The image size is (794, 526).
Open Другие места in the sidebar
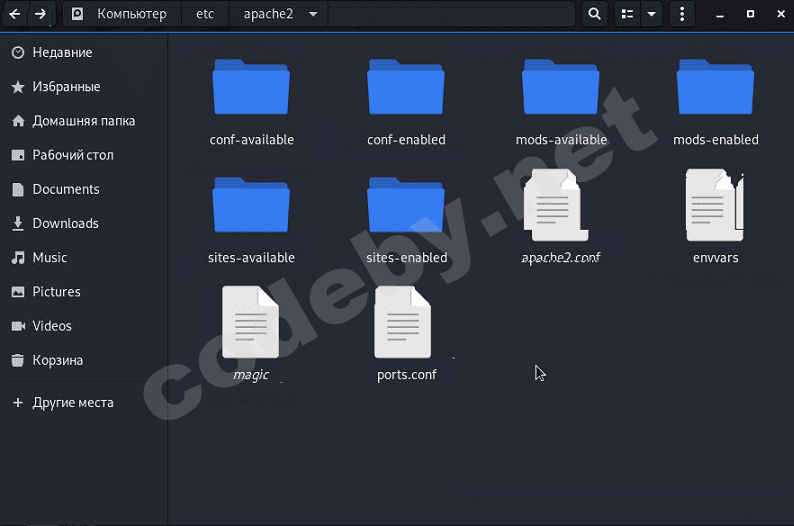(84, 402)
